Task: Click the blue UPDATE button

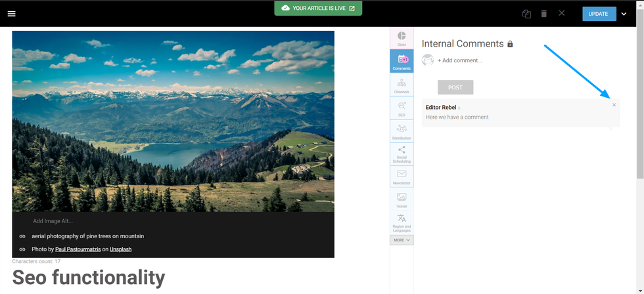Action: tap(599, 14)
